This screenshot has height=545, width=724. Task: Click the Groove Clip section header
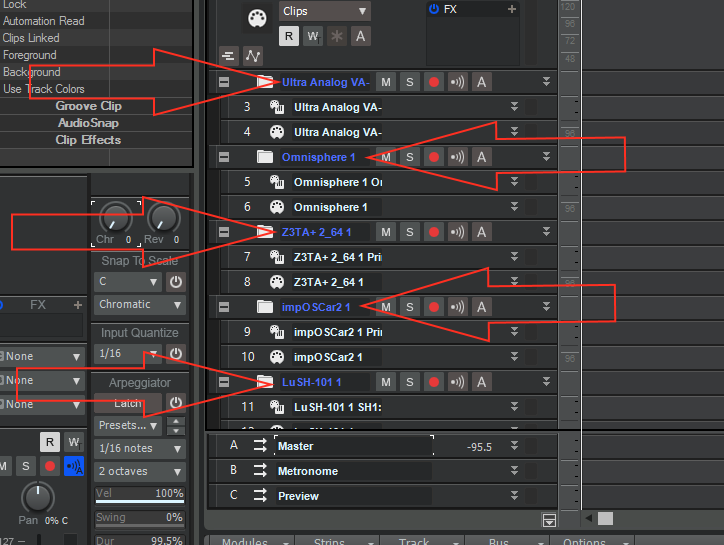89,106
